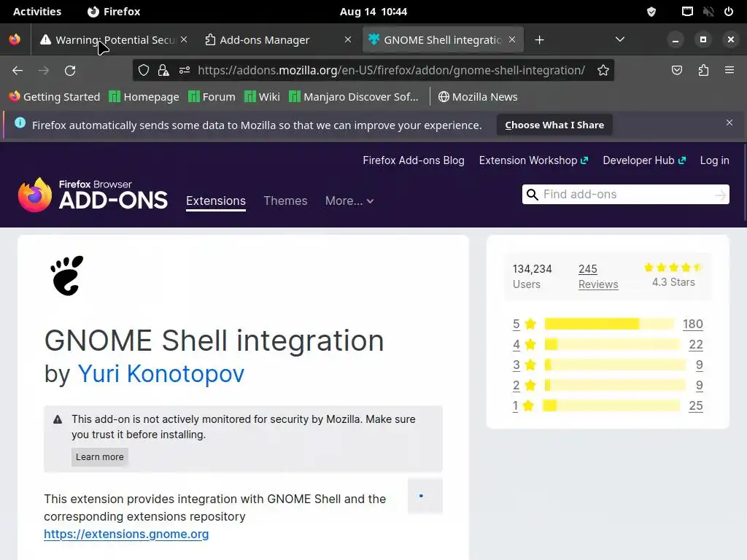Close the GNOME Shell integration tab

click(x=512, y=39)
